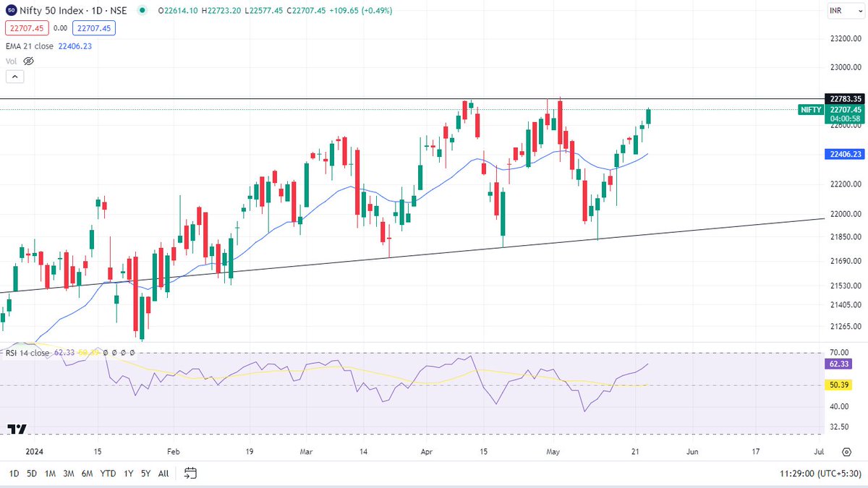Screen dimensions: 868x488
Task: Select the 1M time range
Action: [x=49, y=474]
